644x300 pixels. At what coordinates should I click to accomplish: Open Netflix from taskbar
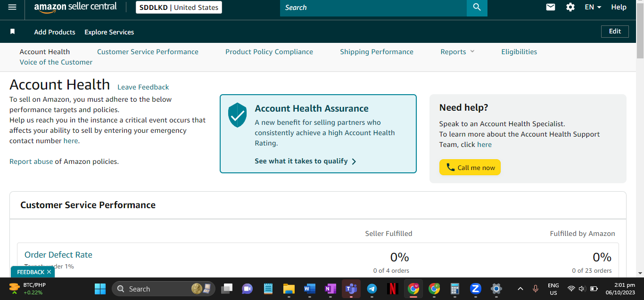point(393,289)
